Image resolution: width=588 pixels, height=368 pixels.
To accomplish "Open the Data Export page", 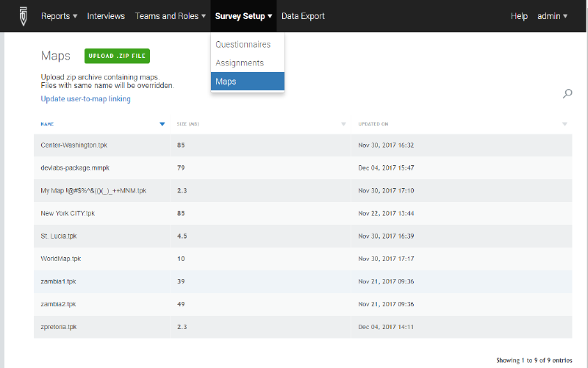I will click(x=303, y=16).
